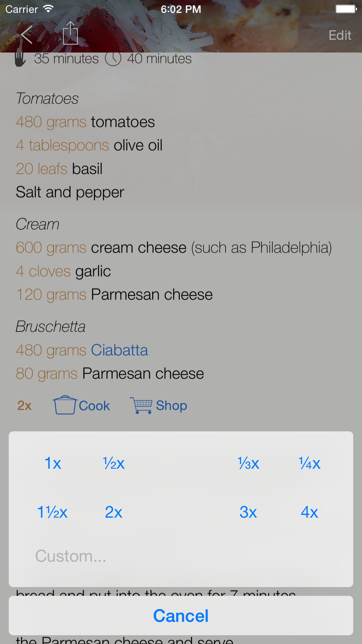362x644 pixels.
Task: Select ⅓x recipe scaling
Action: pos(248,463)
